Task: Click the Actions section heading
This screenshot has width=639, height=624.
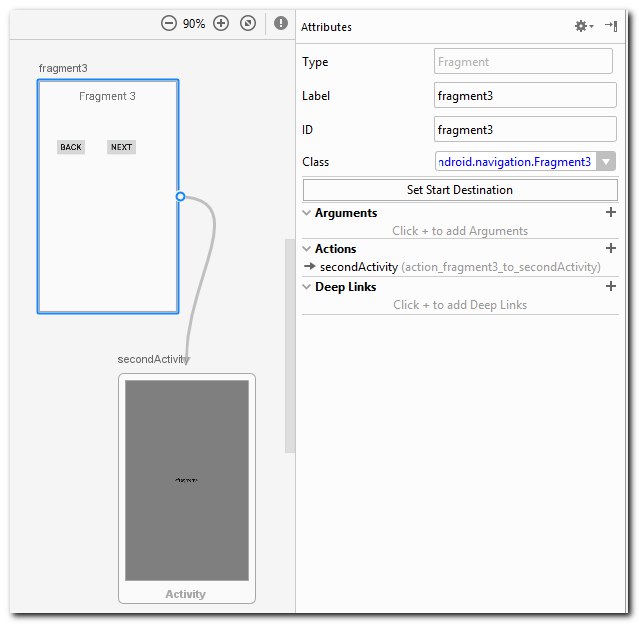Action: pos(335,249)
